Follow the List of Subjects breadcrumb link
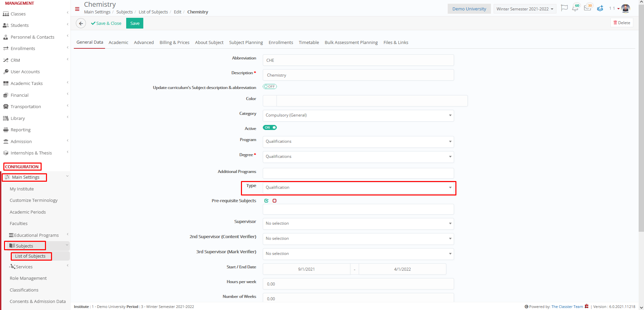Viewport: 644px width, 310px height. coord(153,12)
